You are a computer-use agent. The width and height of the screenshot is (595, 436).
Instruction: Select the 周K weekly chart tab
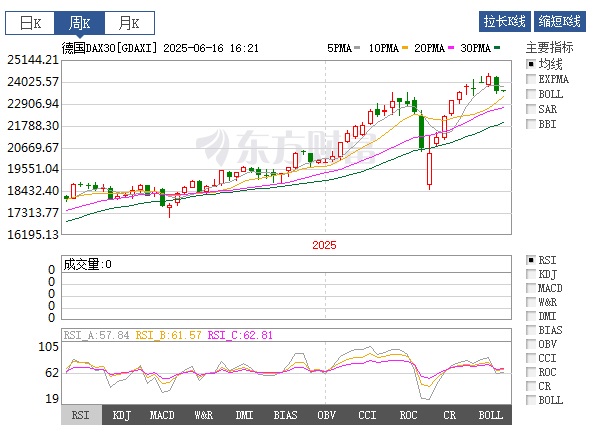click(80, 23)
